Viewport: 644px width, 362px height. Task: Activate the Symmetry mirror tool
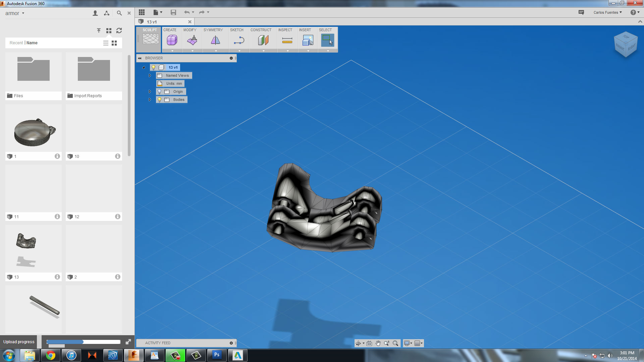point(215,40)
